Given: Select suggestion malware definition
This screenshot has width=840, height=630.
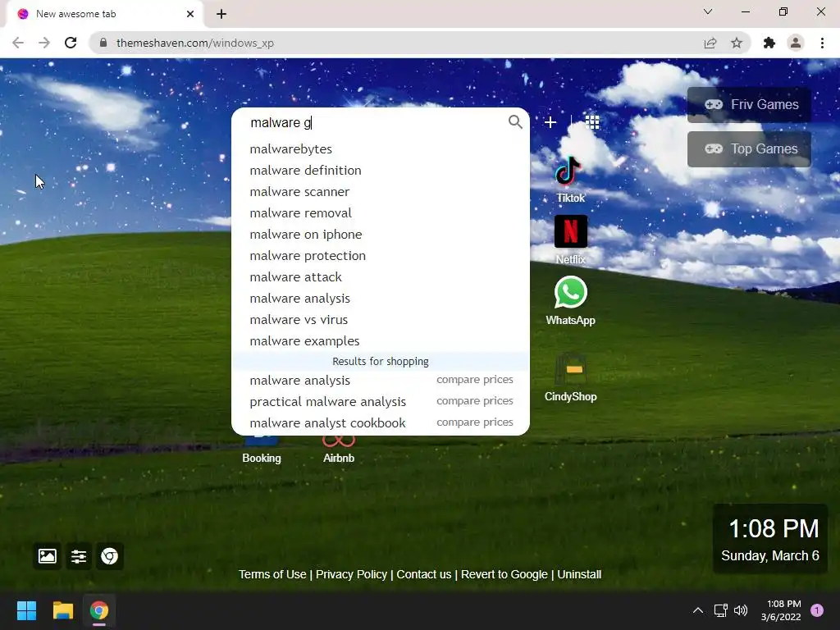Looking at the screenshot, I should 381,171.
